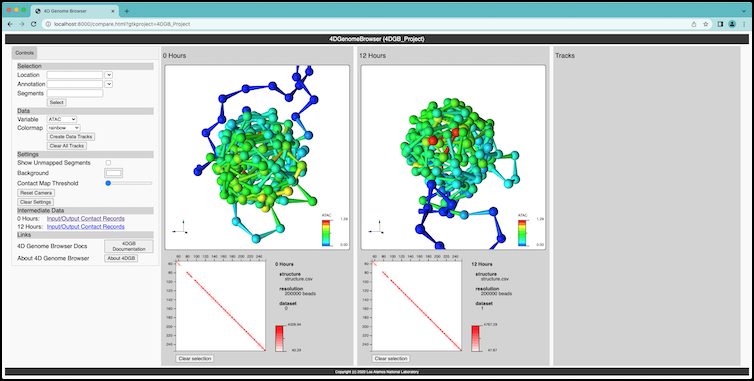Click the browser forward arrow
The image size is (754, 381).
pos(22,24)
